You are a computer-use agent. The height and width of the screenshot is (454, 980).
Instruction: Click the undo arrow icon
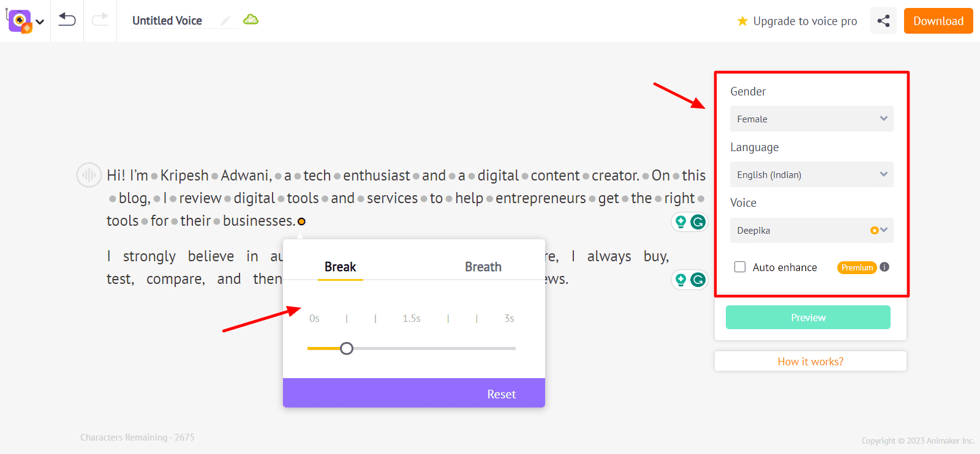(x=67, y=20)
